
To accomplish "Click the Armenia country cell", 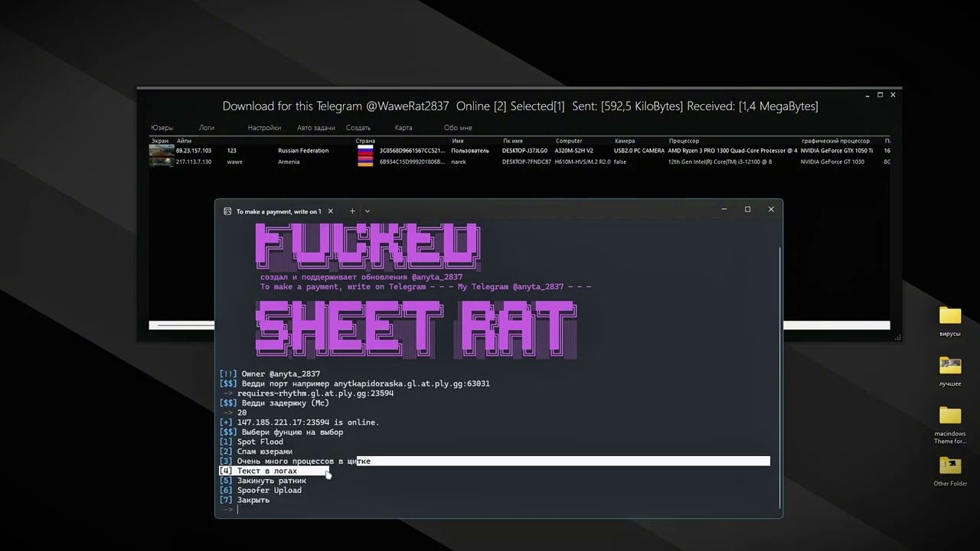I will (289, 161).
